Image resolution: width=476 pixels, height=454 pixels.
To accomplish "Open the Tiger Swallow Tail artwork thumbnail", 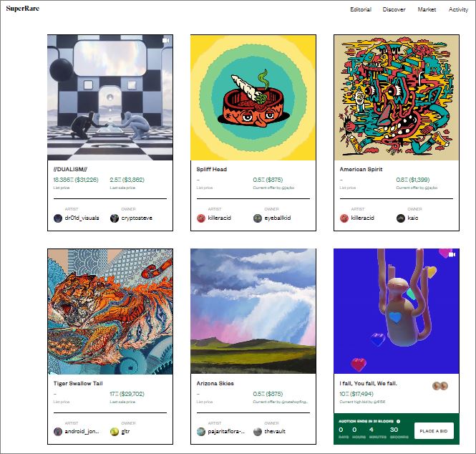I will (110, 311).
